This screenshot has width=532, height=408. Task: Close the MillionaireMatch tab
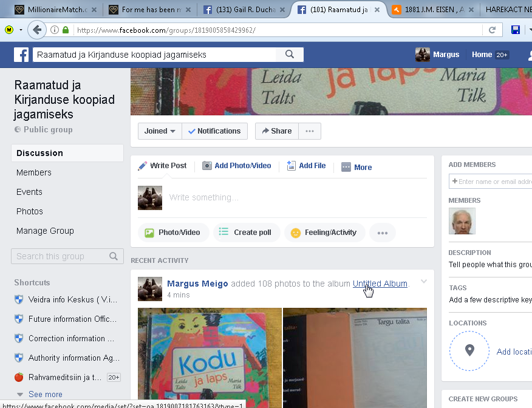[94, 10]
